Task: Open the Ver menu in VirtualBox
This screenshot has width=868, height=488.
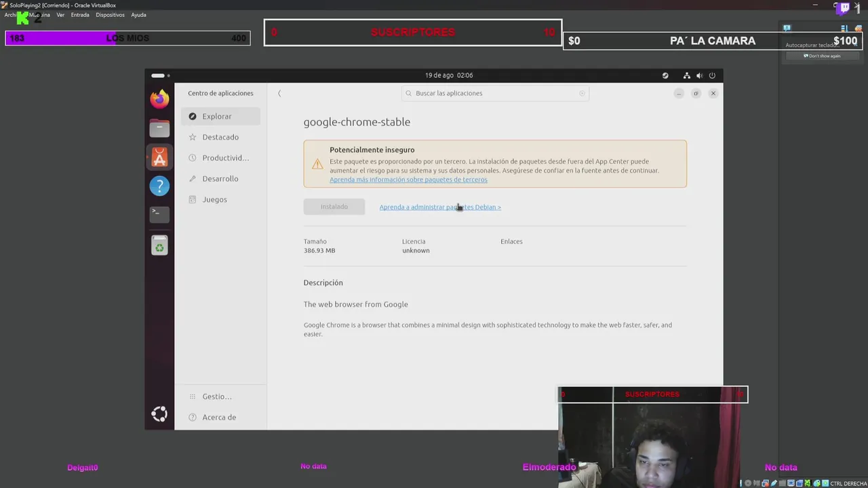Action: 60,15
